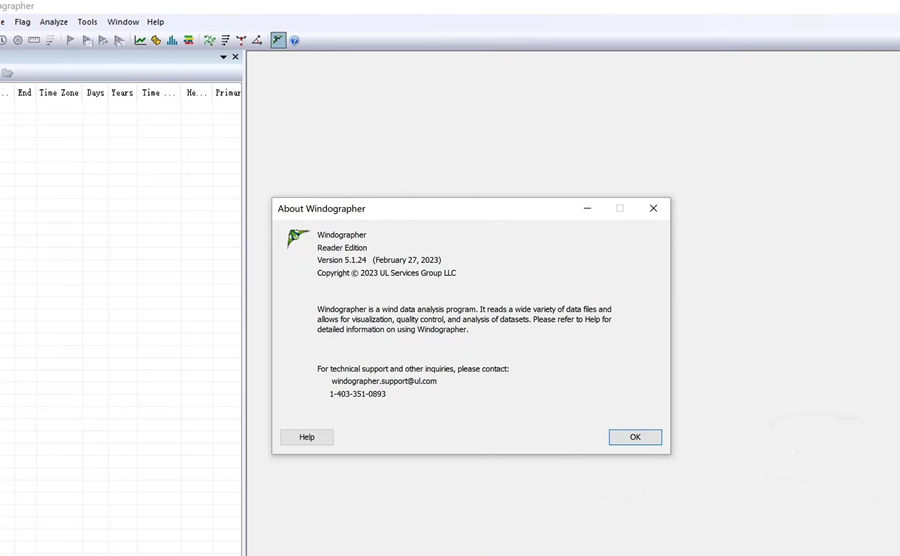Screen dimensions: 900x556
Task: Click the sort lines with arrow icon
Action: (226, 40)
